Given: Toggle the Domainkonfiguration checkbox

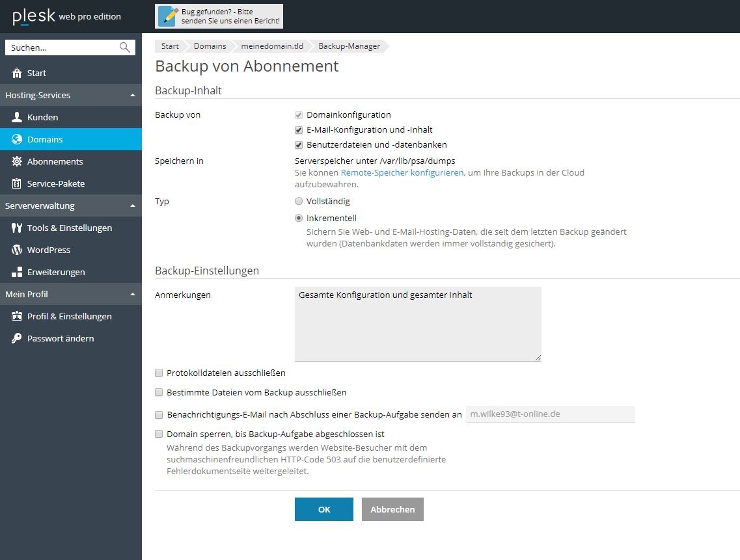Looking at the screenshot, I should point(299,115).
